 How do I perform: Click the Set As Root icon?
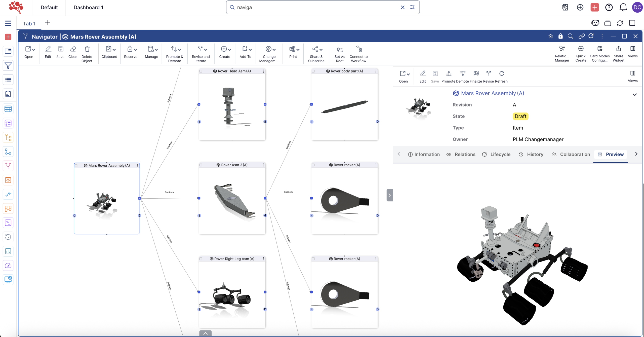[x=340, y=50]
